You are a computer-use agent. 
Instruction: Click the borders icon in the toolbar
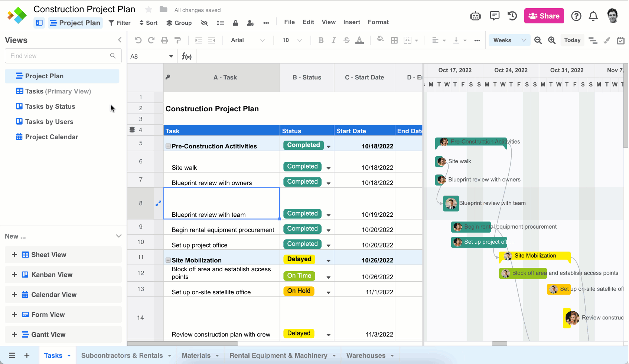(394, 40)
